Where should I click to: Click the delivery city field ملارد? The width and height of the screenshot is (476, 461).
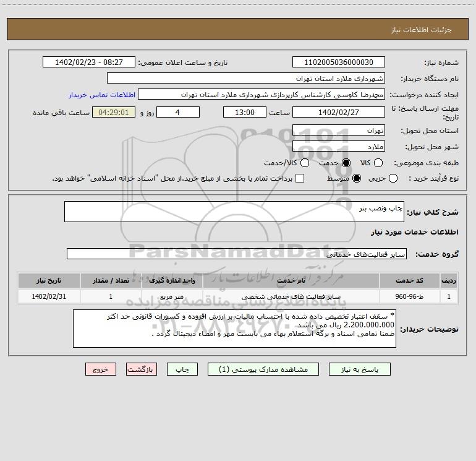tap(339, 146)
